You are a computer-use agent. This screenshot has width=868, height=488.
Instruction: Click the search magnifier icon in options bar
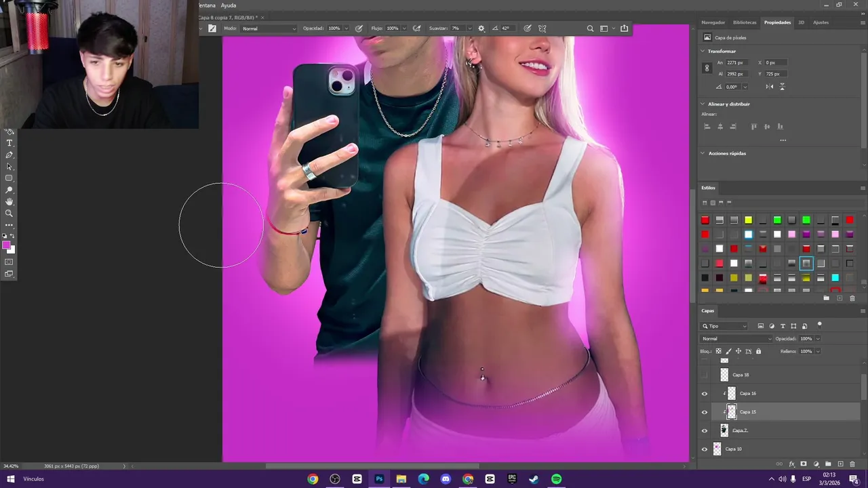pyautogui.click(x=590, y=28)
